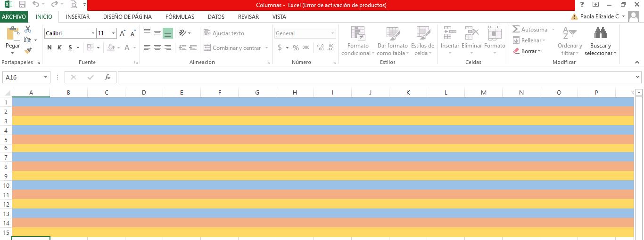This screenshot has height=240, width=644.
Task: Click the Cut scissors icon
Action: [28, 29]
